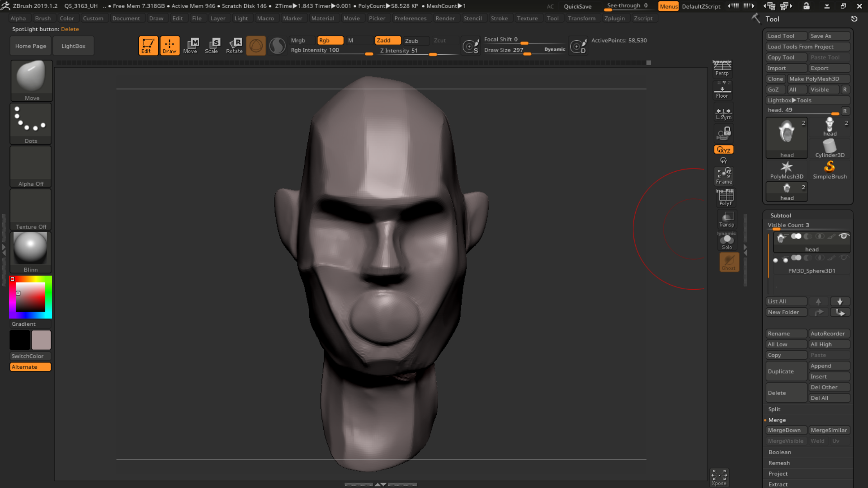Enable Perspective view mode

[722, 68]
